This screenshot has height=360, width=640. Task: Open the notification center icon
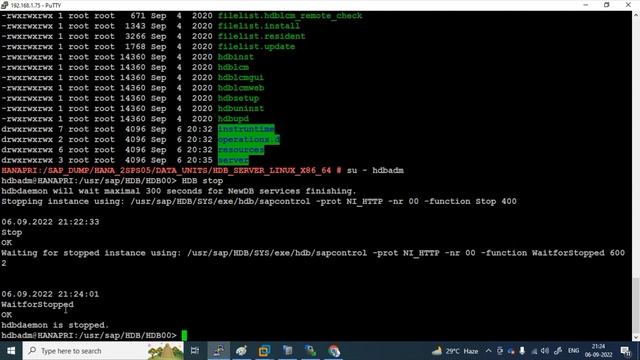click(x=625, y=351)
